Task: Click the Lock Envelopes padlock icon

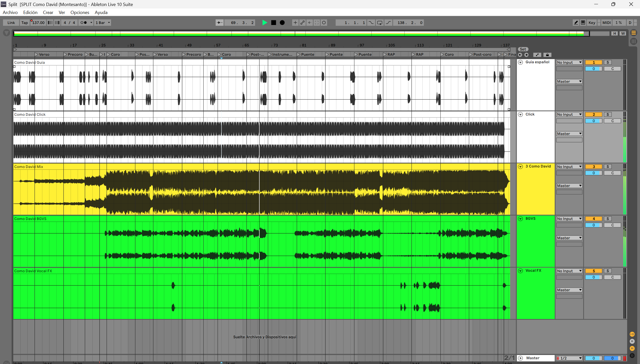Action: click(547, 55)
